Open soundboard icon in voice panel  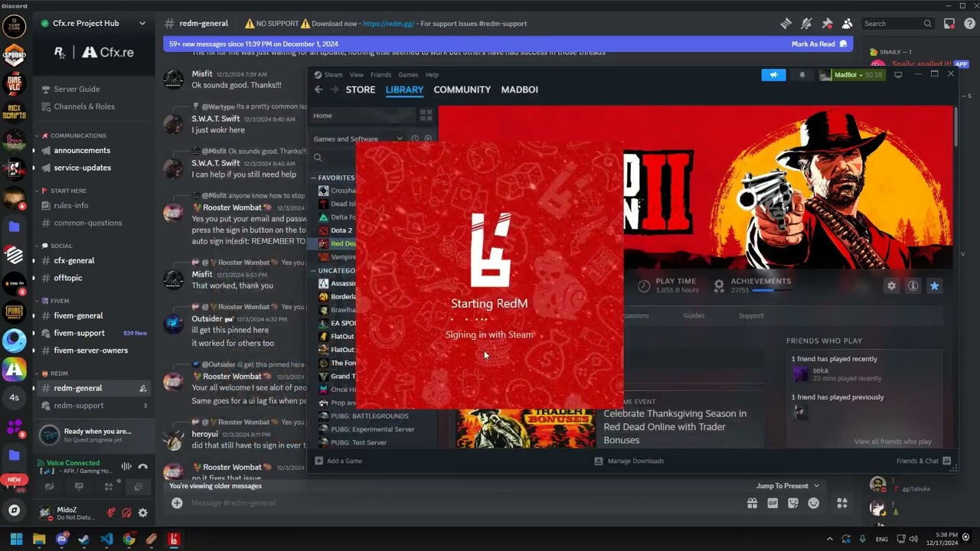[x=138, y=487]
